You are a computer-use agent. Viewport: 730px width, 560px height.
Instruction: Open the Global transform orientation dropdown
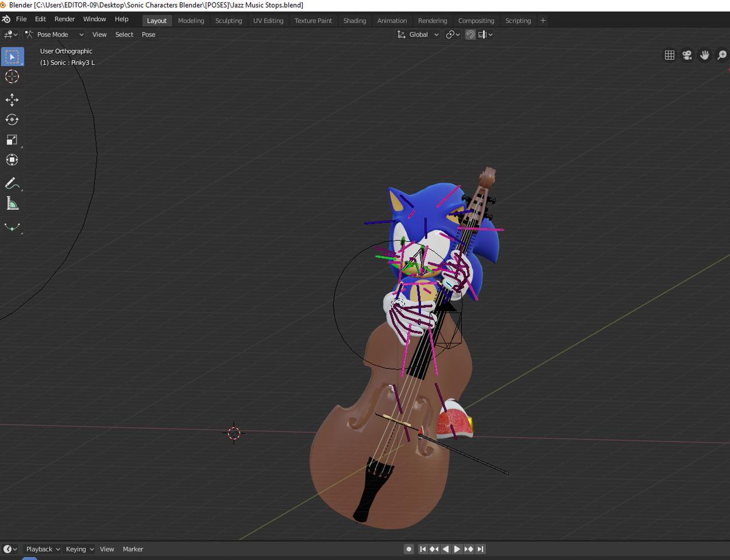click(x=419, y=35)
